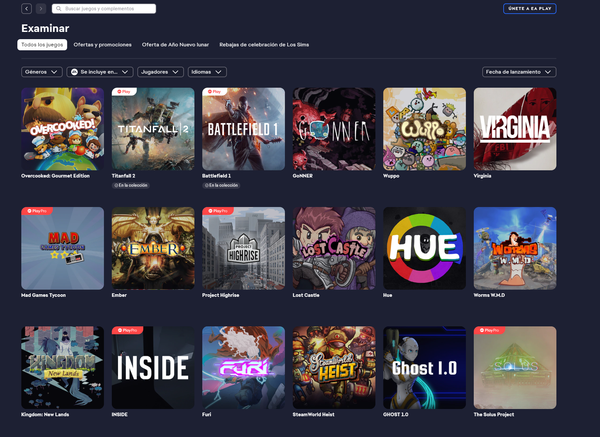
Task: Open the 'Se incluye en' filter dropdown
Action: point(100,72)
